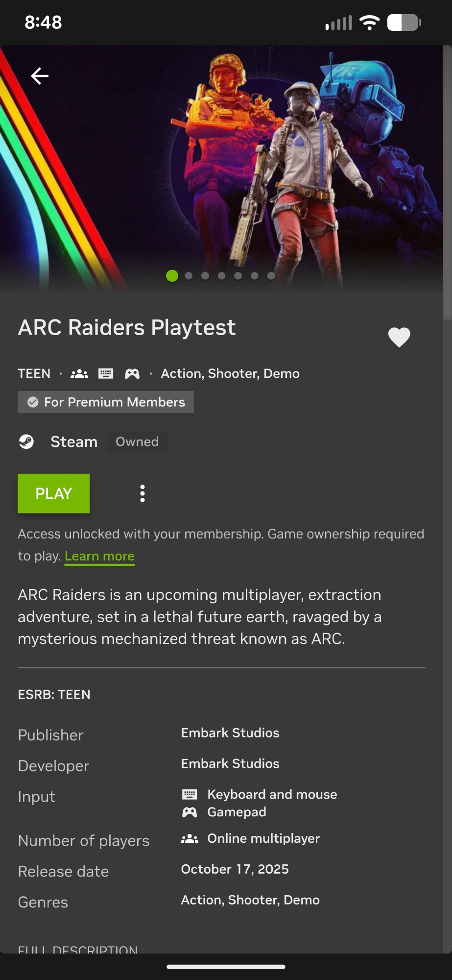Tap the keyboard icon under title
The height and width of the screenshot is (980, 452).
tap(106, 374)
